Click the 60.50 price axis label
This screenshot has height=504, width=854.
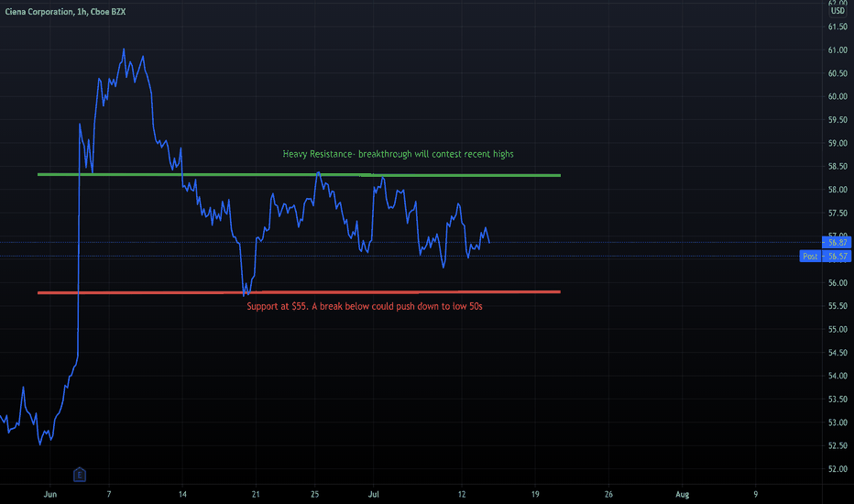838,73
